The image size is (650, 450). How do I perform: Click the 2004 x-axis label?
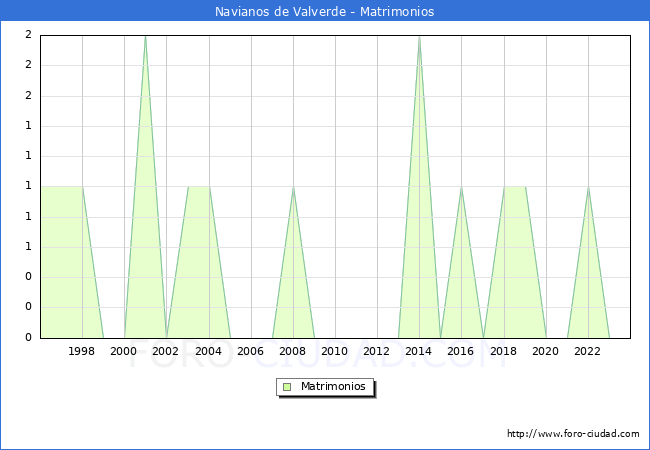[x=209, y=351]
